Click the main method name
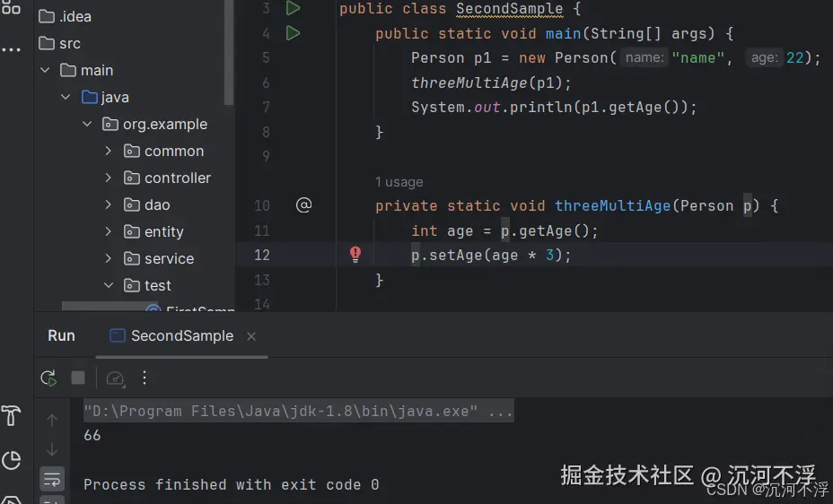This screenshot has width=833, height=504. click(564, 33)
